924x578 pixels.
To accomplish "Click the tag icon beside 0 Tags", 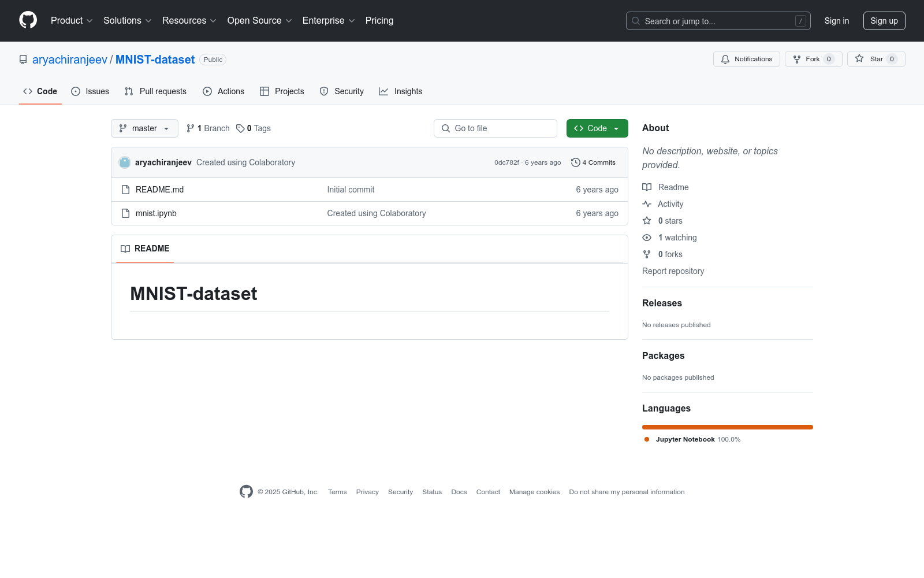I will coord(240,128).
